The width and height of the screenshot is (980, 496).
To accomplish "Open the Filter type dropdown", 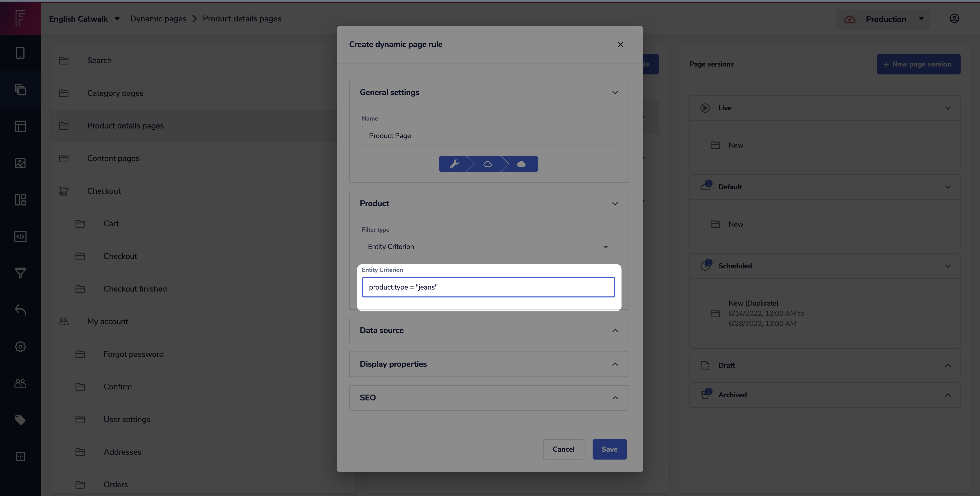I will 488,247.
